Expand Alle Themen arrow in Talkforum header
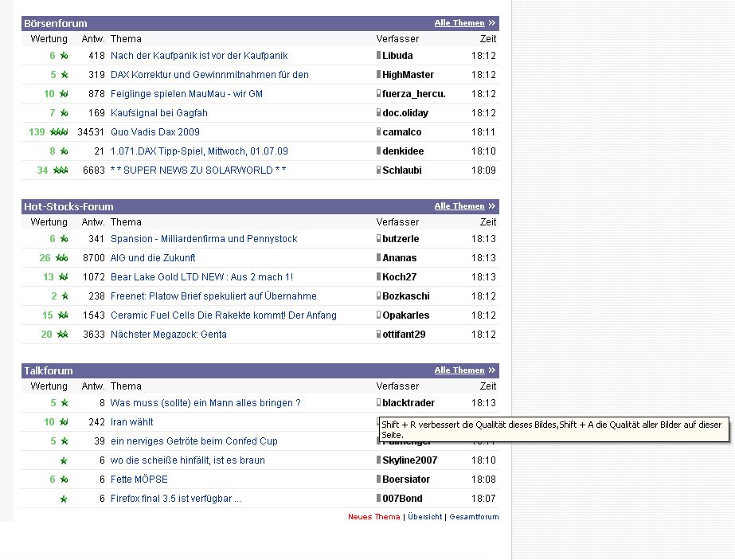Screen dimensions: 735x560 pos(492,370)
